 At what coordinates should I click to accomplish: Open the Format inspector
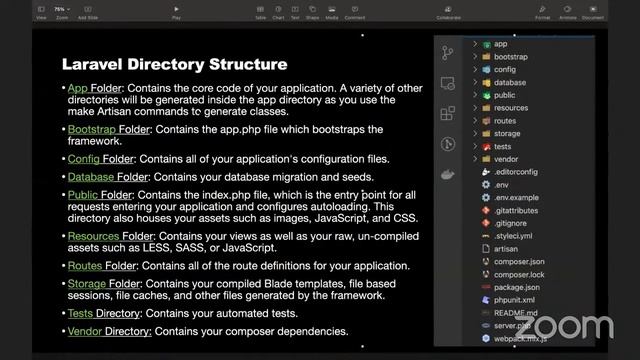coord(542,13)
